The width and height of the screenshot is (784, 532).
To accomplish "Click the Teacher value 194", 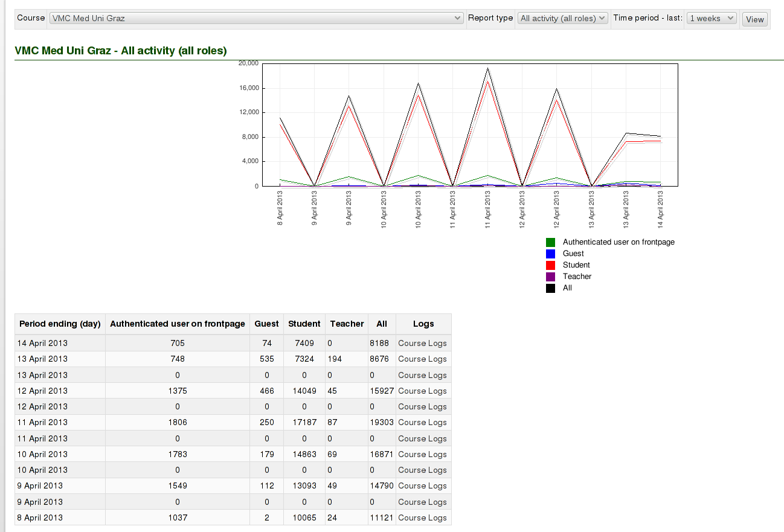I will click(335, 359).
